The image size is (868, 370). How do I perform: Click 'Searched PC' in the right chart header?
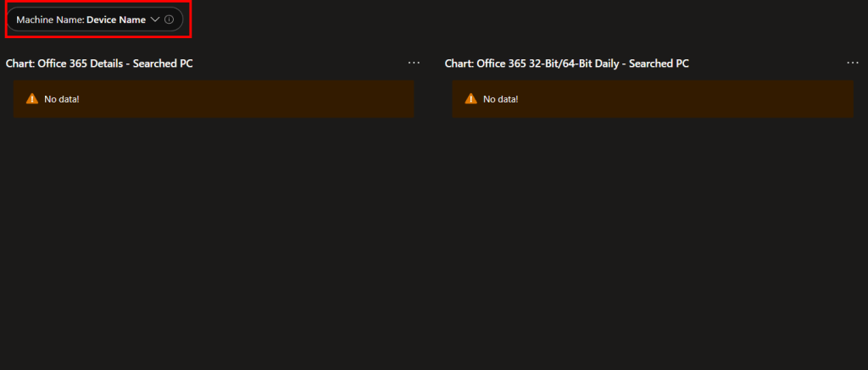[659, 64]
